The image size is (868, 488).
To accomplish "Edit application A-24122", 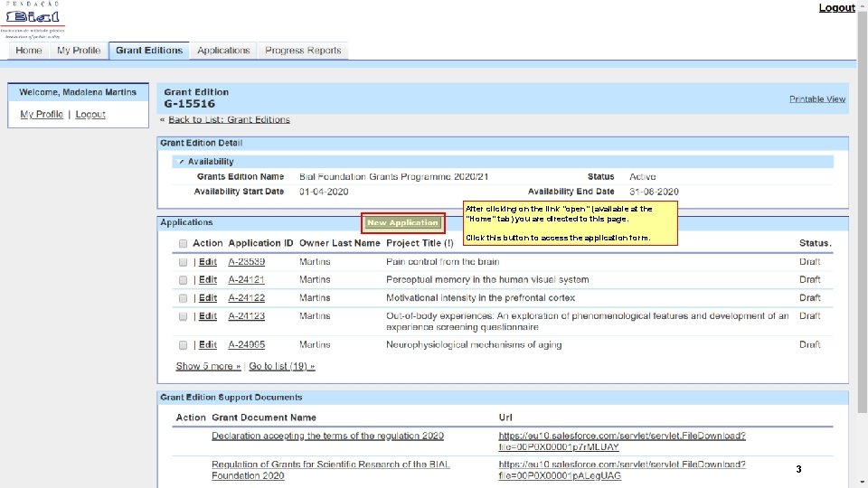I will click(x=208, y=297).
